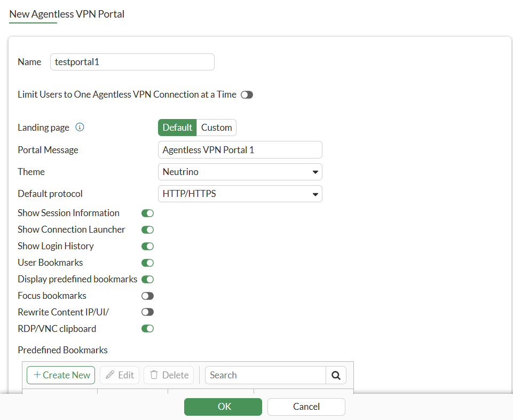The width and height of the screenshot is (513, 420).
Task: Open the Theme dropdown
Action: coord(240,172)
